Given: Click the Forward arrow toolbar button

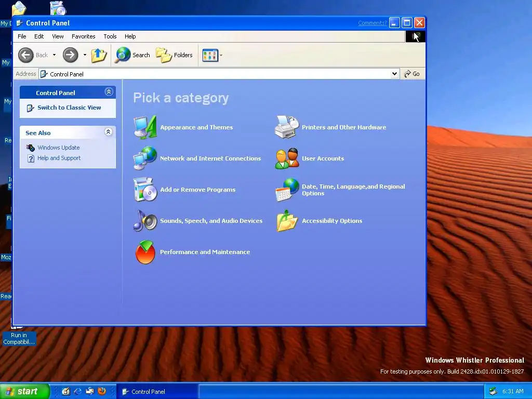Looking at the screenshot, I should [x=71, y=55].
